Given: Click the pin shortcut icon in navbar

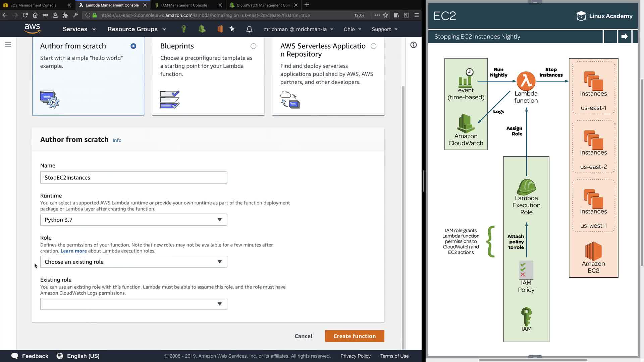Looking at the screenshot, I should [x=232, y=29].
